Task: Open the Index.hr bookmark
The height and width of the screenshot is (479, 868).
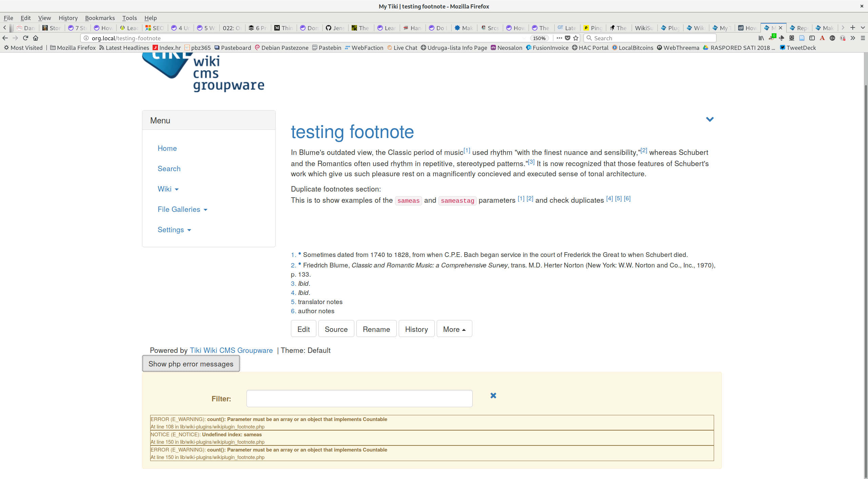Action: click(167, 48)
